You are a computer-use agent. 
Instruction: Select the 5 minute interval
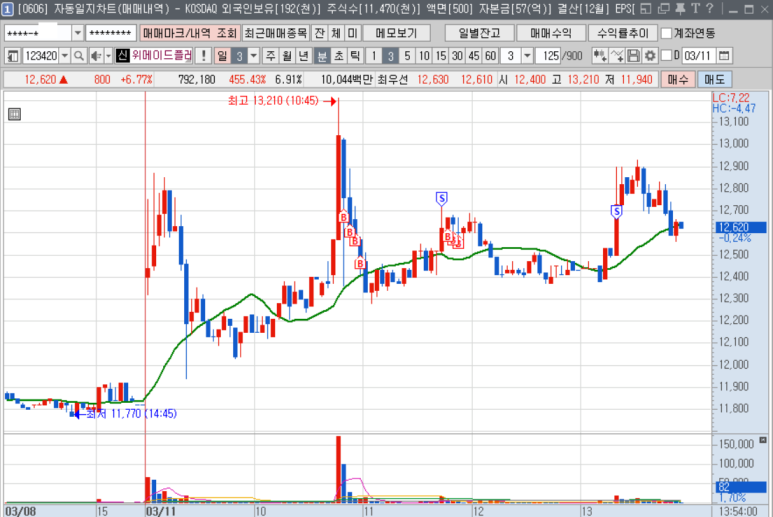[407, 56]
